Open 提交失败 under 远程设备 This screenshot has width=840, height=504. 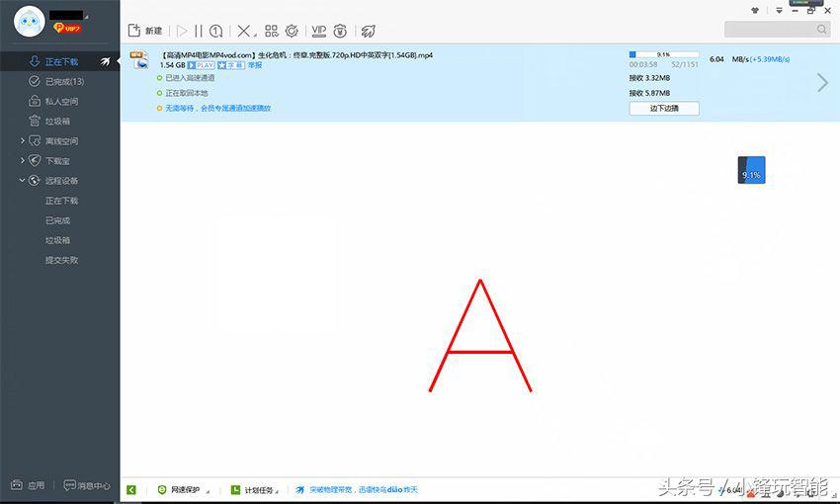click(61, 260)
